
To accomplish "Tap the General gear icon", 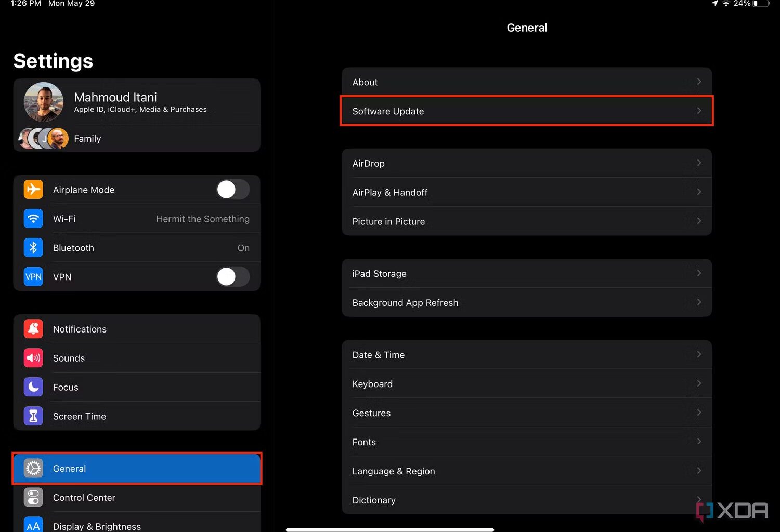I will [x=33, y=468].
